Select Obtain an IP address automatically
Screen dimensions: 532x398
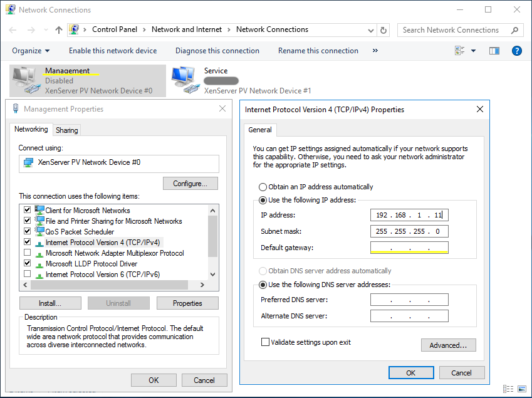coord(263,187)
